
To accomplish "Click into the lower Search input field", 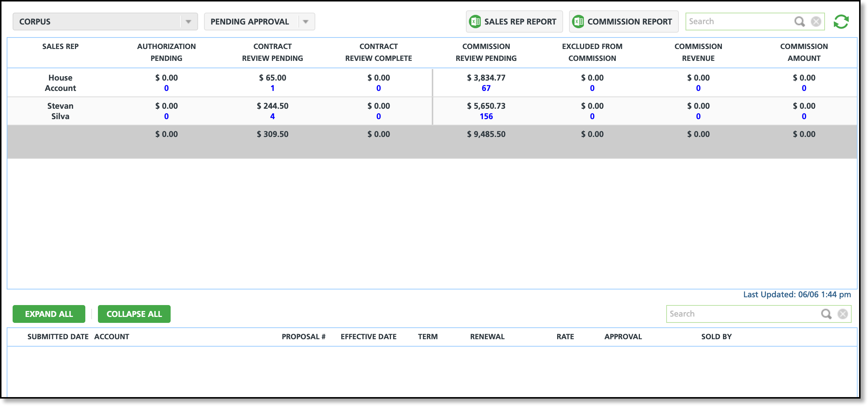I will point(742,314).
